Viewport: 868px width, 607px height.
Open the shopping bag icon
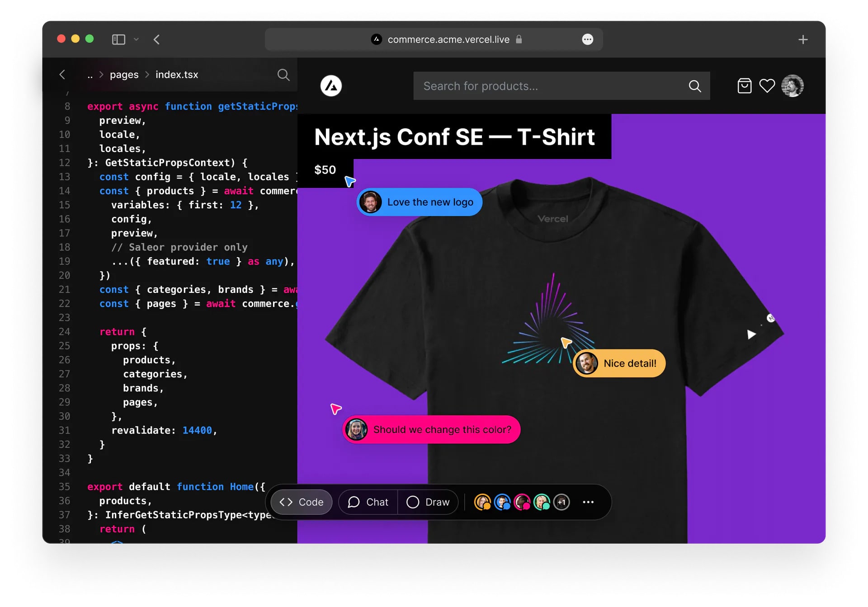tap(744, 86)
